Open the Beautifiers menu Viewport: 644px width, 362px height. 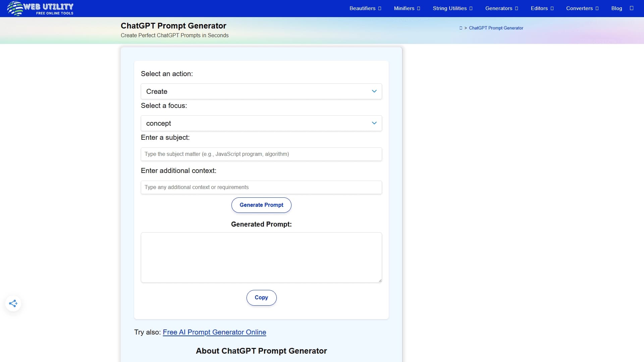tap(365, 8)
